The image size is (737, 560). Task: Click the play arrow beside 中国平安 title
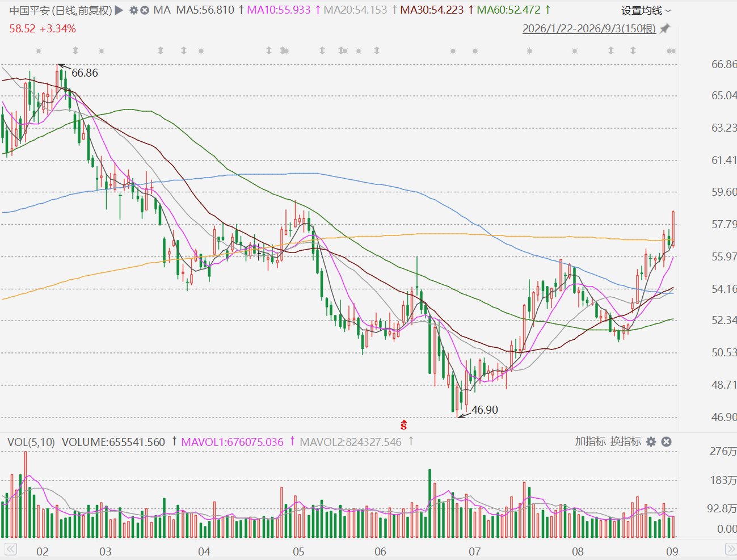[119, 10]
